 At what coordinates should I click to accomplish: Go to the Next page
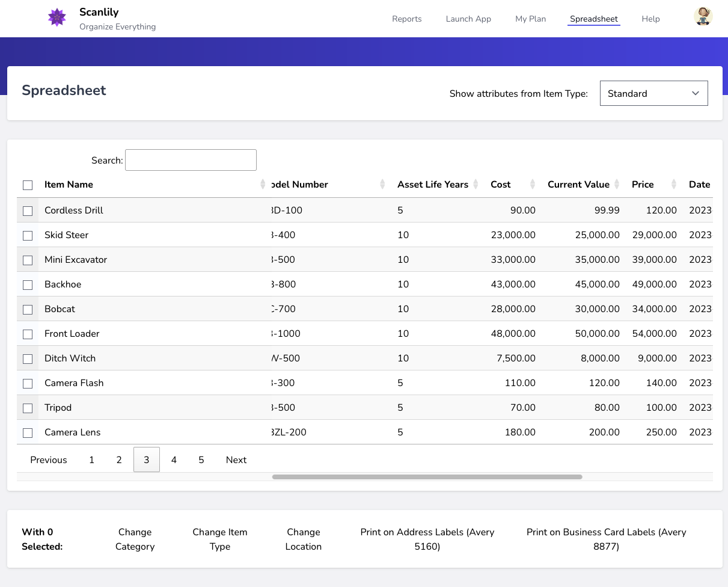point(236,460)
